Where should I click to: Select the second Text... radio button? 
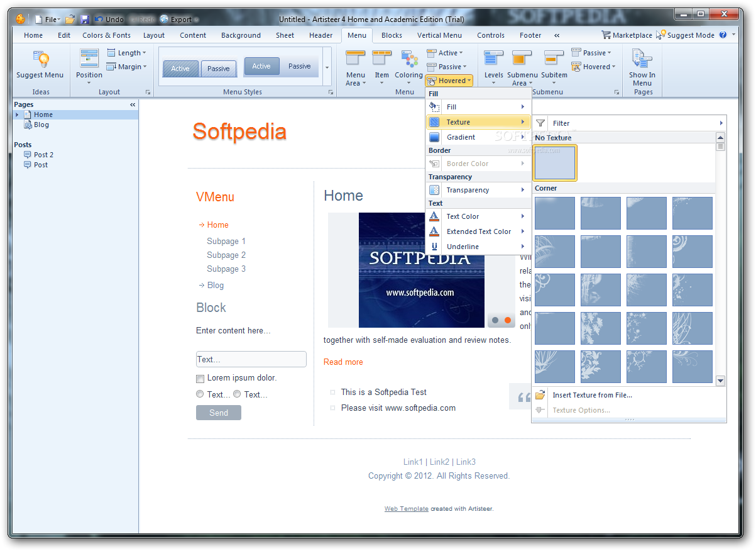237,394
